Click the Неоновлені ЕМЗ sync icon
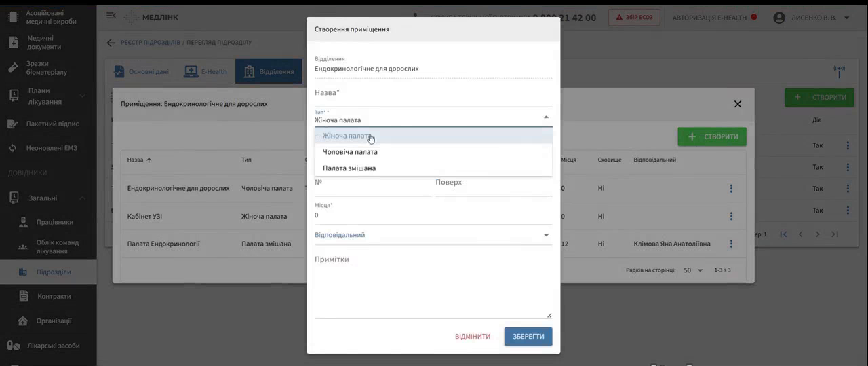Screen dimensions: 868x366 coord(13,148)
